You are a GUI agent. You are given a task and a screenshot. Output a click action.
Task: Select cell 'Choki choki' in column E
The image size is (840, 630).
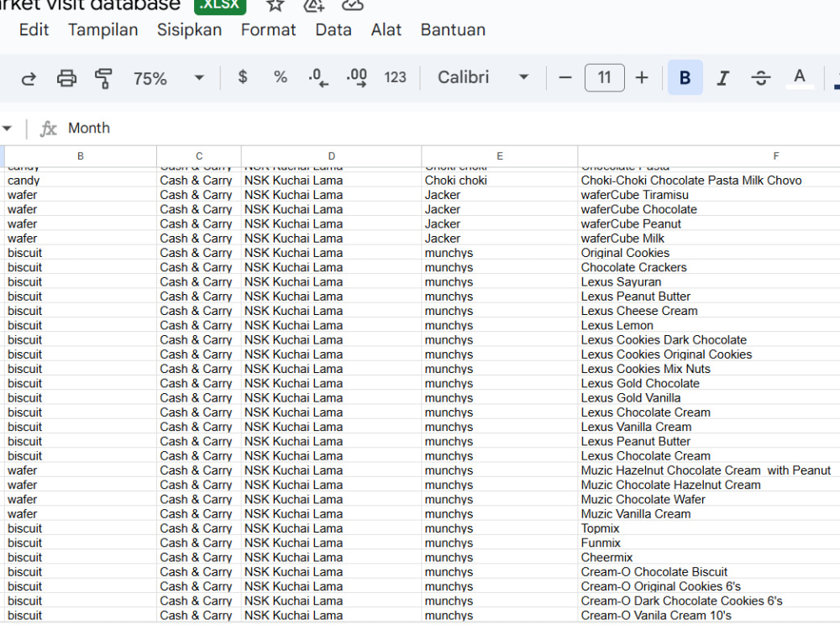[499, 181]
